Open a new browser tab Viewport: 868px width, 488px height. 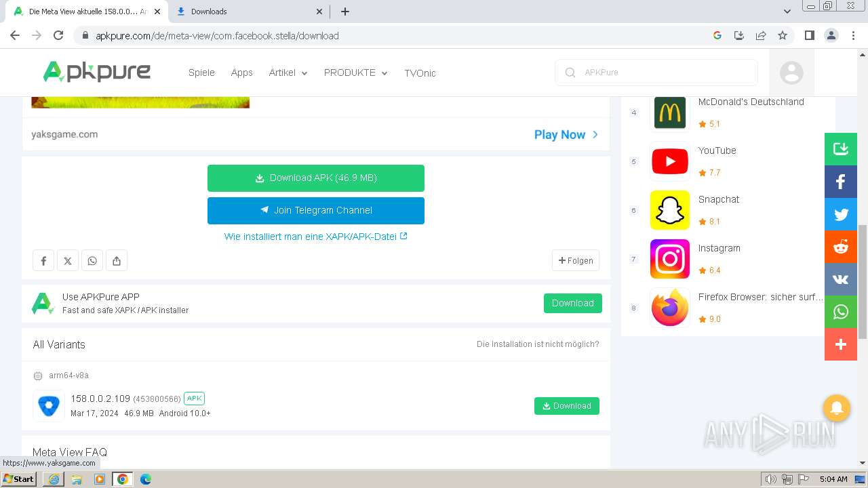[345, 12]
